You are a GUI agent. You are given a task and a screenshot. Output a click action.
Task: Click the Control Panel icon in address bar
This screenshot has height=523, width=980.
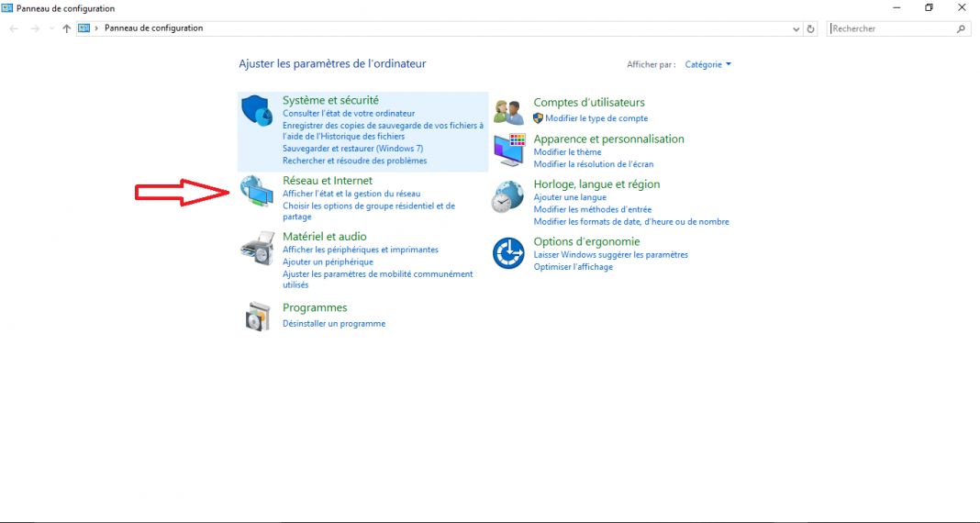(x=84, y=28)
